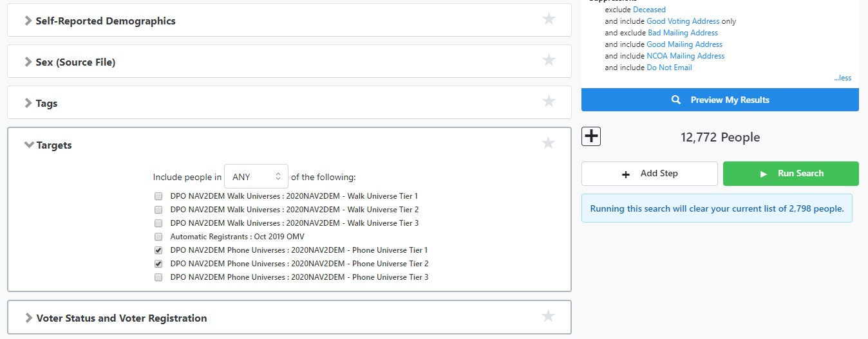
Task: Click the Add Step button
Action: (x=649, y=174)
